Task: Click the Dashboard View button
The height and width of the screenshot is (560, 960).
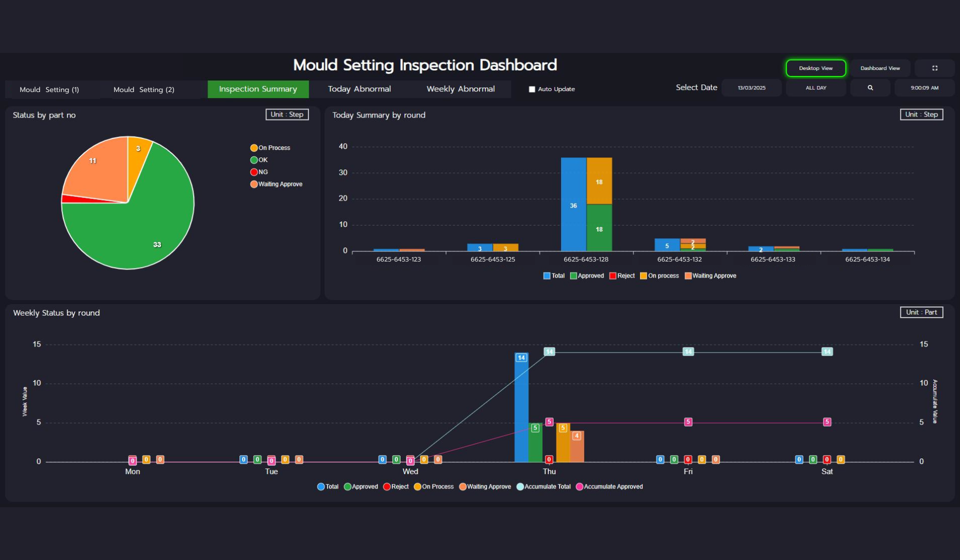Action: pyautogui.click(x=879, y=68)
